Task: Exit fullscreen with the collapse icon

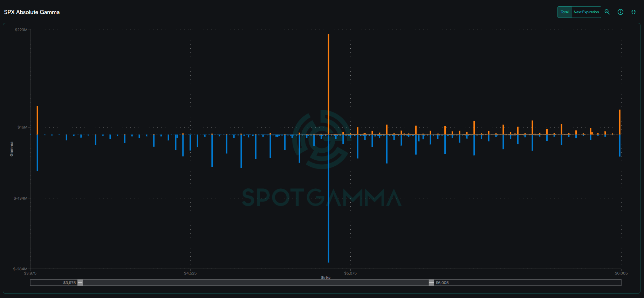Action: point(633,12)
